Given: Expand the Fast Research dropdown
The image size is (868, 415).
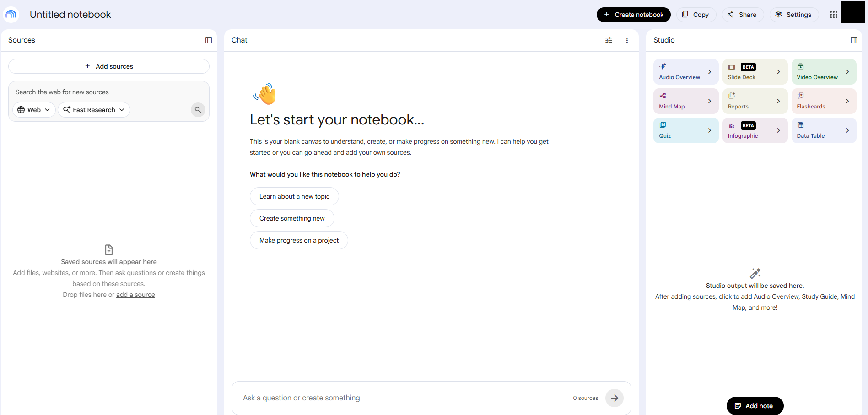Looking at the screenshot, I should coord(94,110).
